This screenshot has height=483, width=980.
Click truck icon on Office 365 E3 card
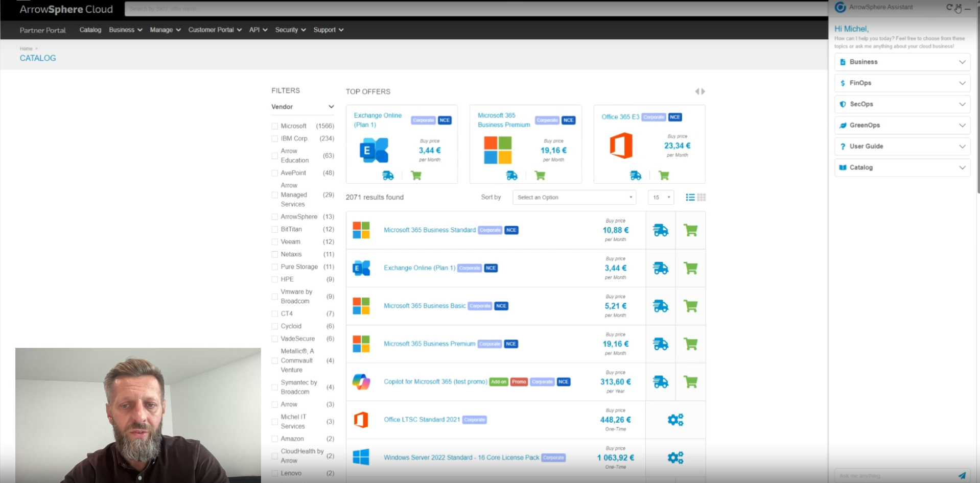[636, 176]
